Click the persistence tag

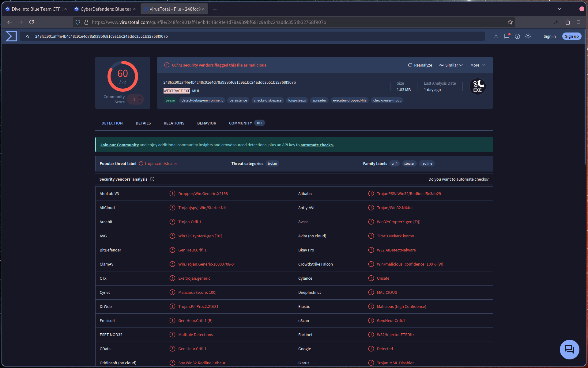[x=238, y=100]
